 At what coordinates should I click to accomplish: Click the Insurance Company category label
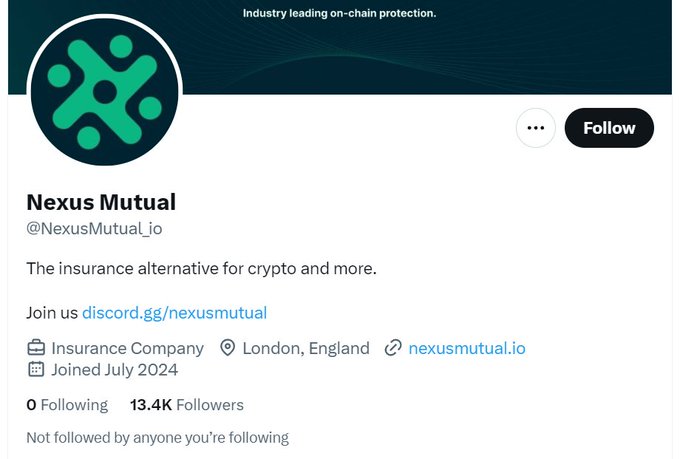click(127, 348)
